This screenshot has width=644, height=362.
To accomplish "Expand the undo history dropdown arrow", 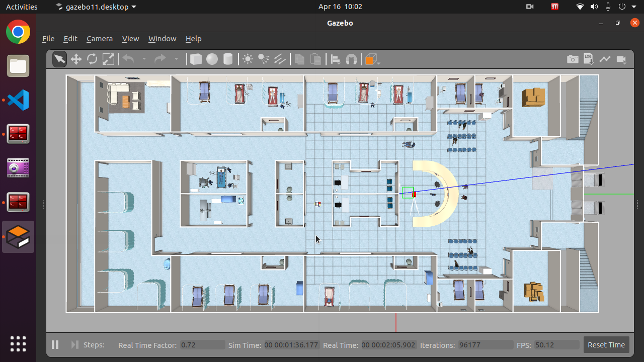I will [144, 59].
